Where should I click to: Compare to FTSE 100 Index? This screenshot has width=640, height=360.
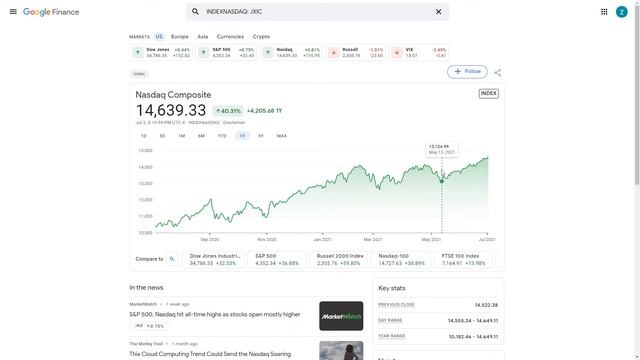(x=464, y=260)
